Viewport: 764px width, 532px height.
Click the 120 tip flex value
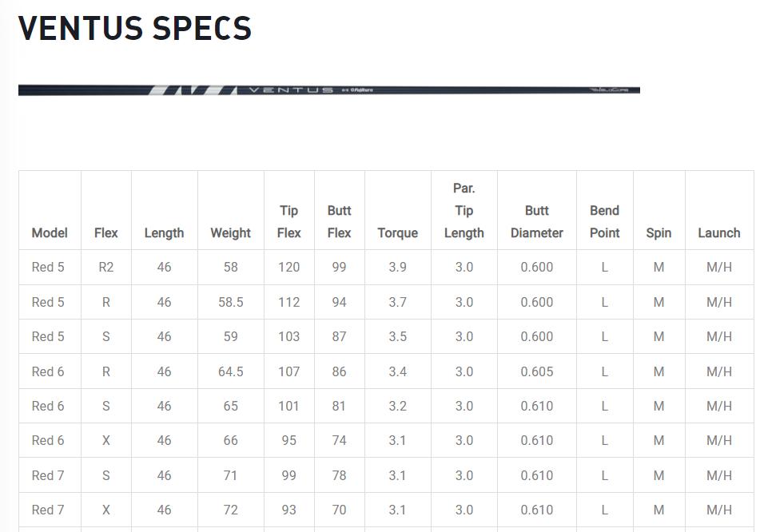point(288,268)
